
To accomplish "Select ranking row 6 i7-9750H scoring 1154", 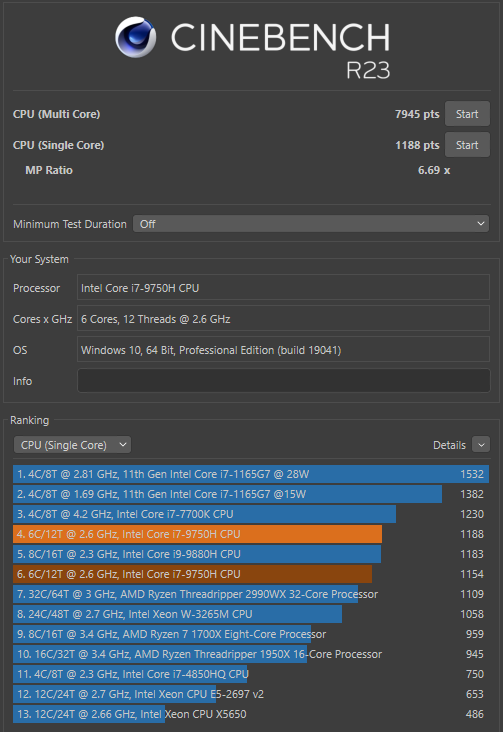I will 251,574.
